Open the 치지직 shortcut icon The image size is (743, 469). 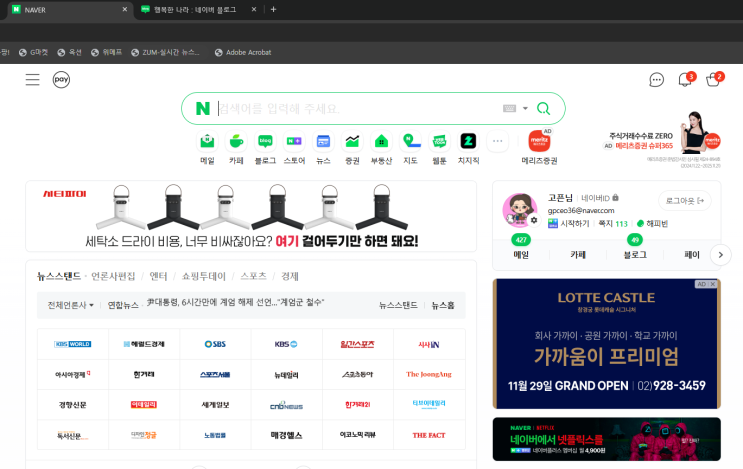click(469, 141)
